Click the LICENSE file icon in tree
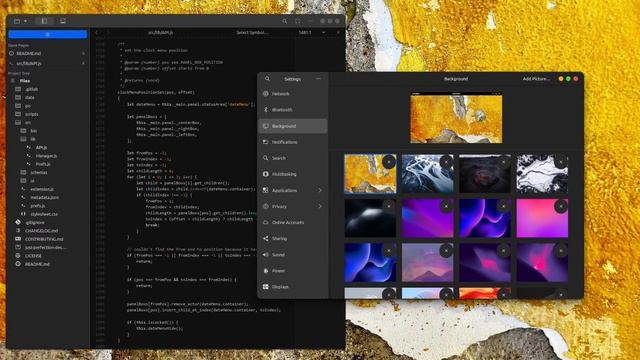Viewport: 640px width, 360px height. 18,256
